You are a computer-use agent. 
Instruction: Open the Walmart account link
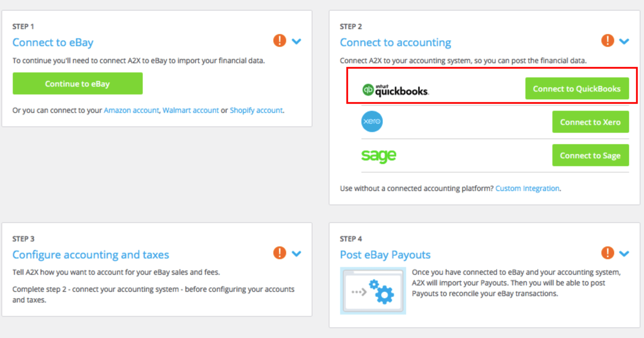tap(191, 110)
